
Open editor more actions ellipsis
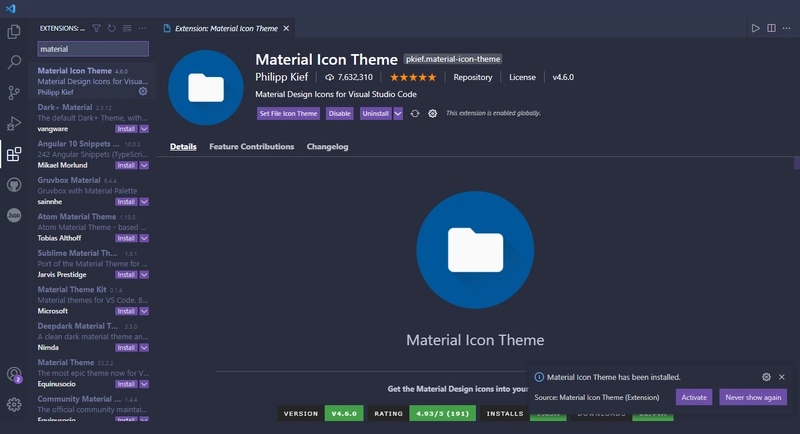click(x=787, y=28)
